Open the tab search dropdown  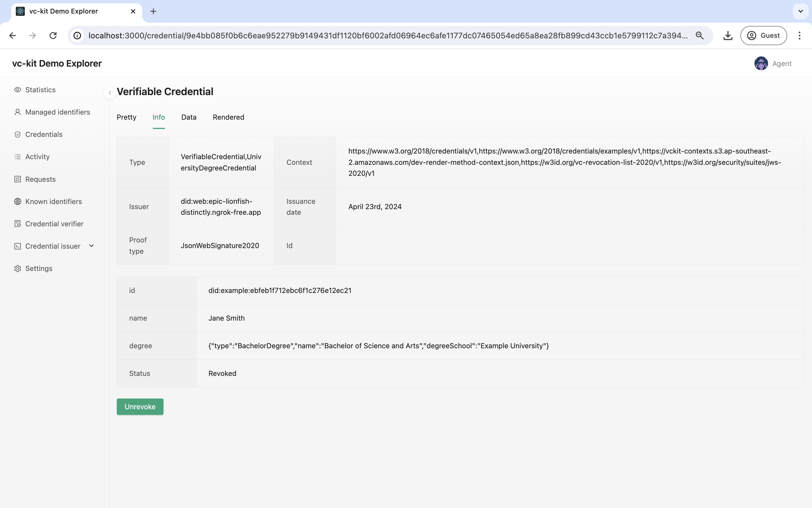(x=801, y=11)
